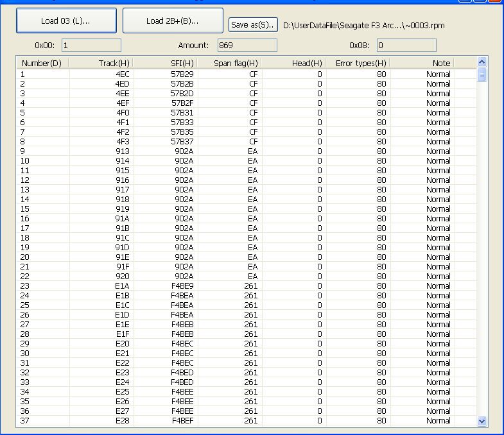This screenshot has height=435, width=504.
Task: Select track cell 91B
Action: click(123, 228)
